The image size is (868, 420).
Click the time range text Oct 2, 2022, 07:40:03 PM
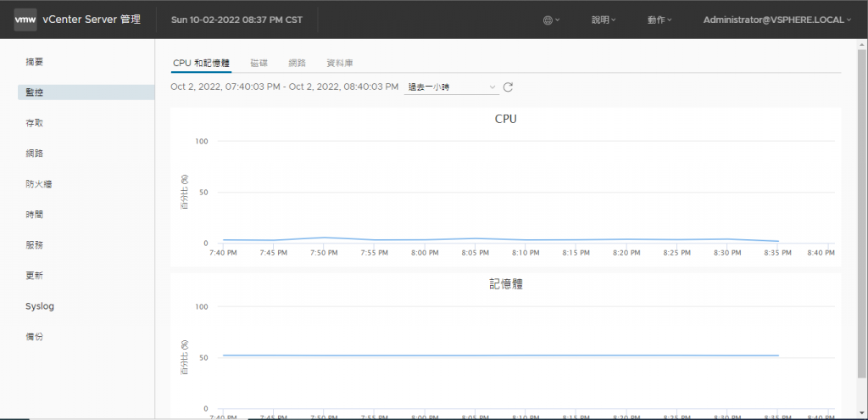[225, 87]
